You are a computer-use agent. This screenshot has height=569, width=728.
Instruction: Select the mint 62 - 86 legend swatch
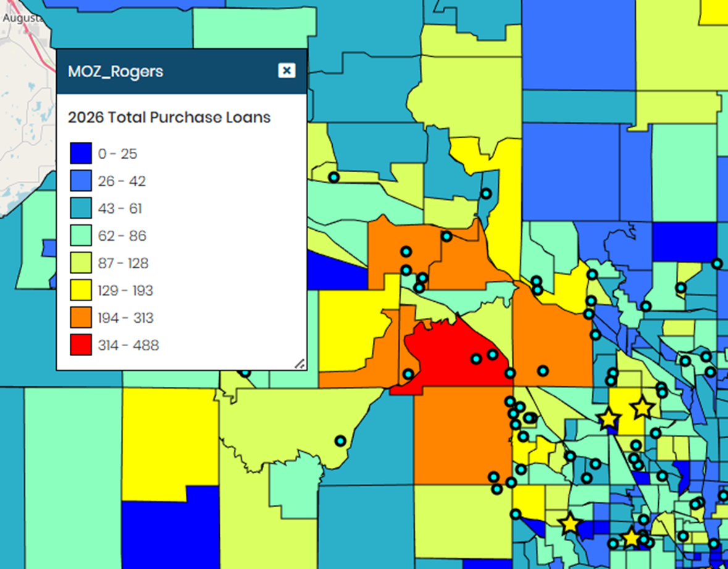[81, 235]
